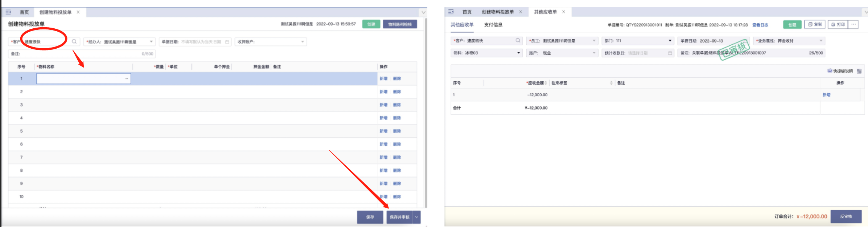Select the 首页 tab in right window
The width and height of the screenshot is (868, 227).
point(467,12)
